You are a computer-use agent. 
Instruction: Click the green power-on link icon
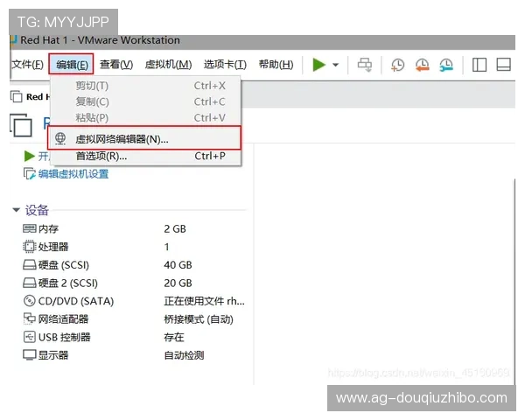(x=30, y=156)
